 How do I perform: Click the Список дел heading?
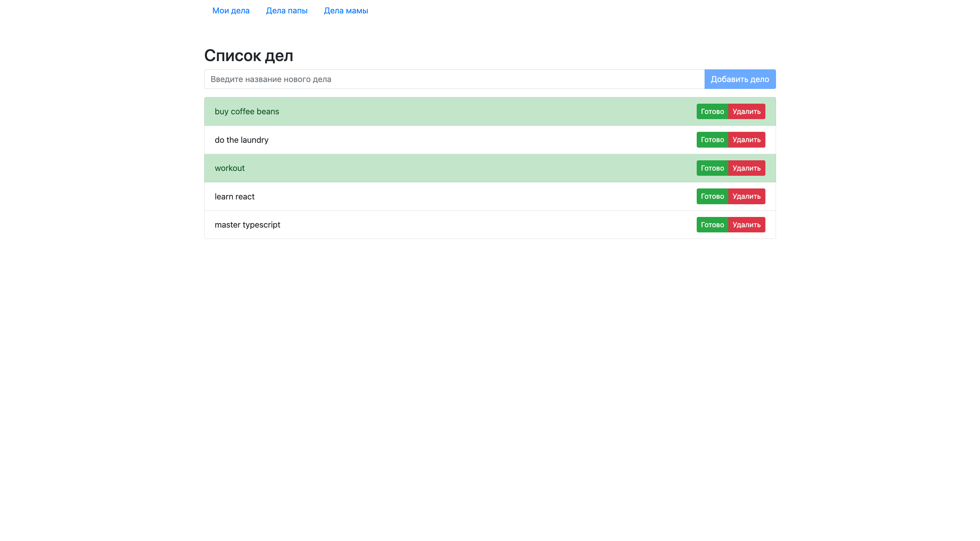click(x=248, y=56)
